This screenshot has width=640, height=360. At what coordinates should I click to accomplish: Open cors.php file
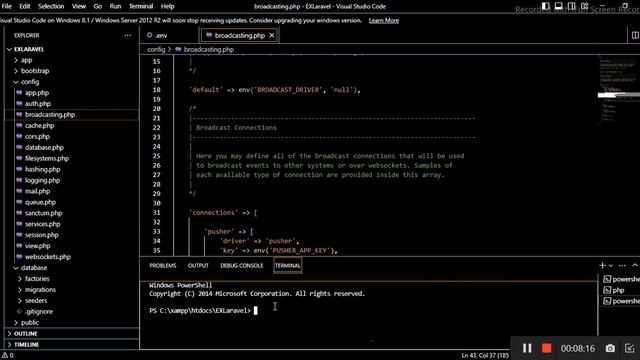pos(37,136)
